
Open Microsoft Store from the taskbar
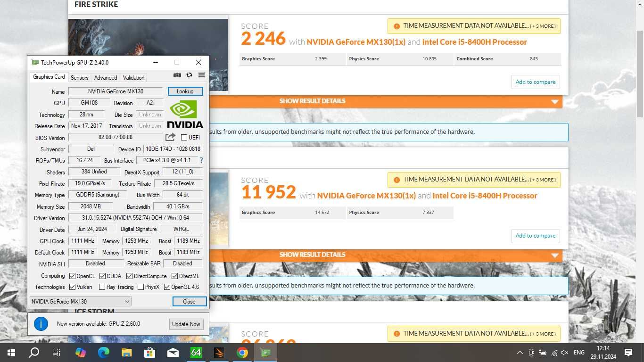[149, 352]
